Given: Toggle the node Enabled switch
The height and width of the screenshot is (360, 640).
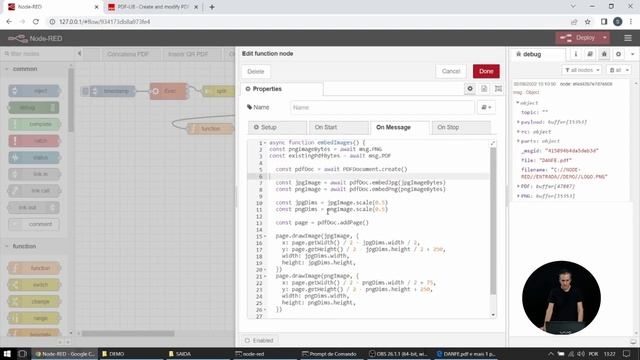Looking at the screenshot, I should [x=259, y=340].
